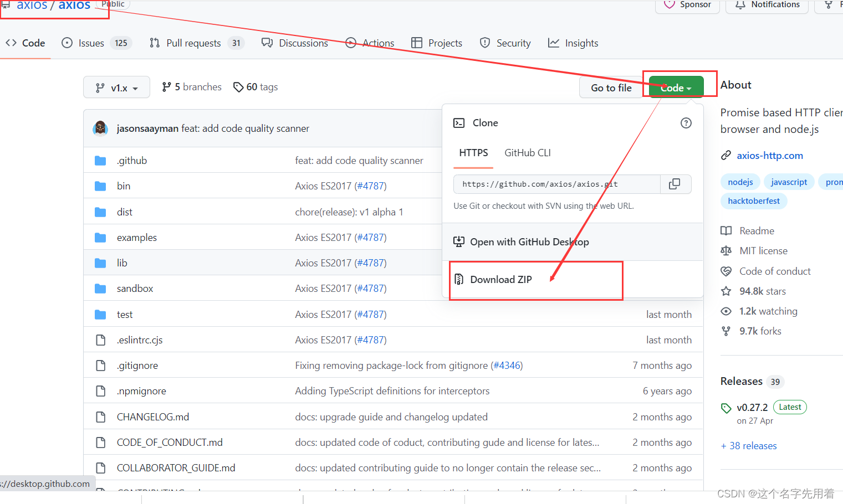
Task: Click the jasonsaayman author name
Action: (147, 128)
